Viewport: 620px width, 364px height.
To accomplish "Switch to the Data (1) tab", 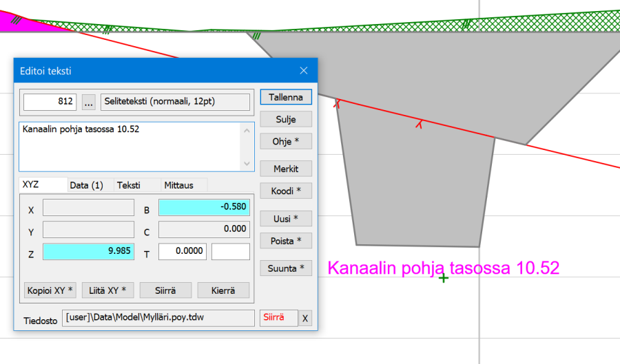I will [x=87, y=185].
